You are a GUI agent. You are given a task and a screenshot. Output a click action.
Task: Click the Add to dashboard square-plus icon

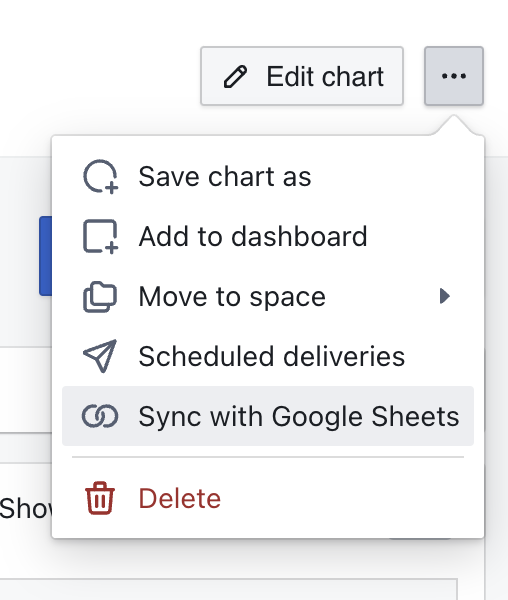coord(101,236)
